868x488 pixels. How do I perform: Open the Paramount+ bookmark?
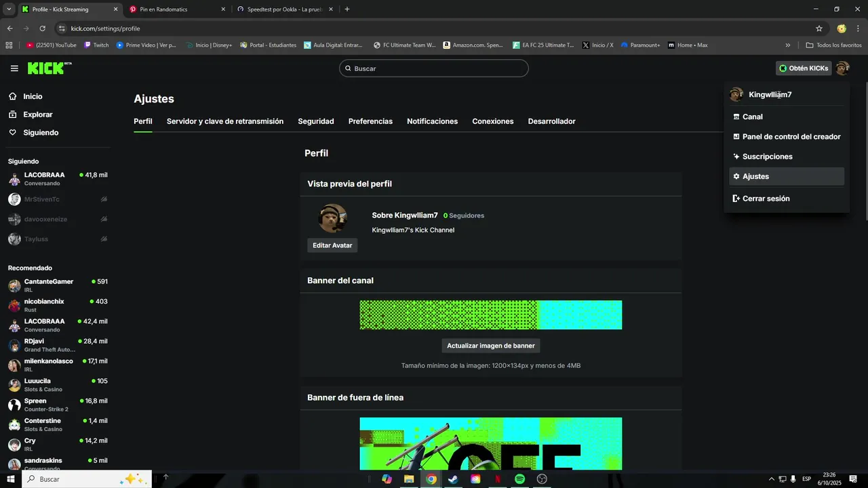coord(640,45)
